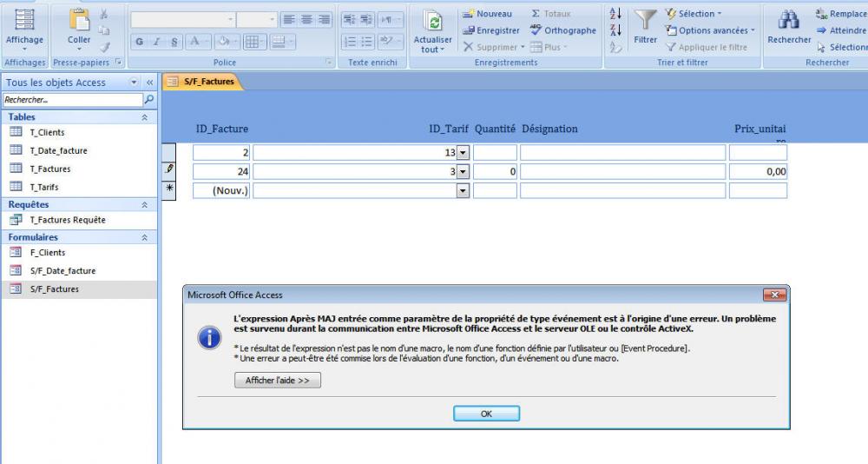Sort ascending A to Z

point(615,13)
